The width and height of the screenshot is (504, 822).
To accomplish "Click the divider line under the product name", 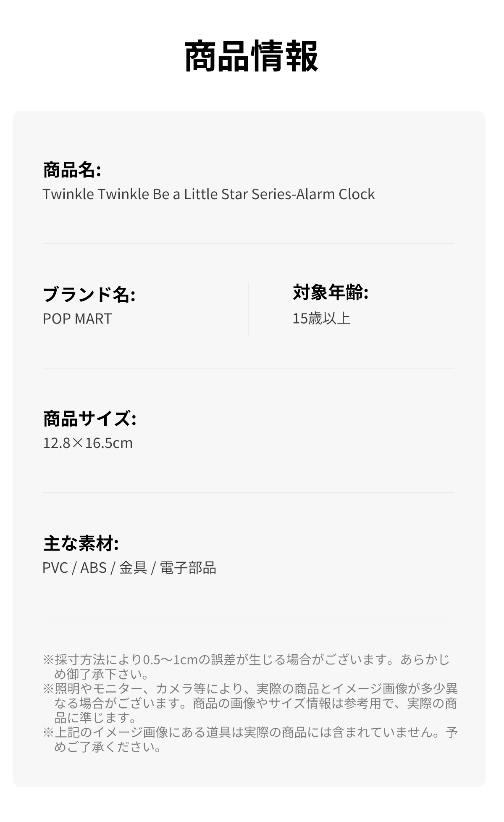I will click(249, 244).
